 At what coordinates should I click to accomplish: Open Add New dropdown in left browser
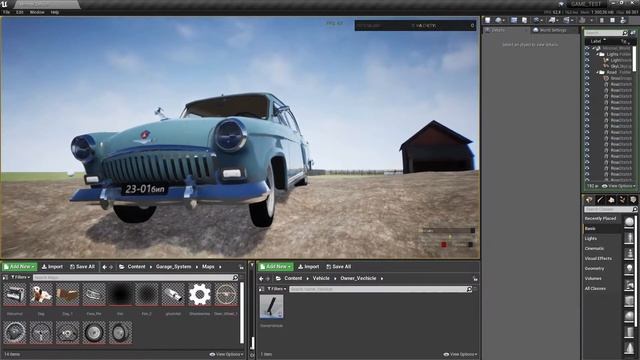tap(20, 267)
